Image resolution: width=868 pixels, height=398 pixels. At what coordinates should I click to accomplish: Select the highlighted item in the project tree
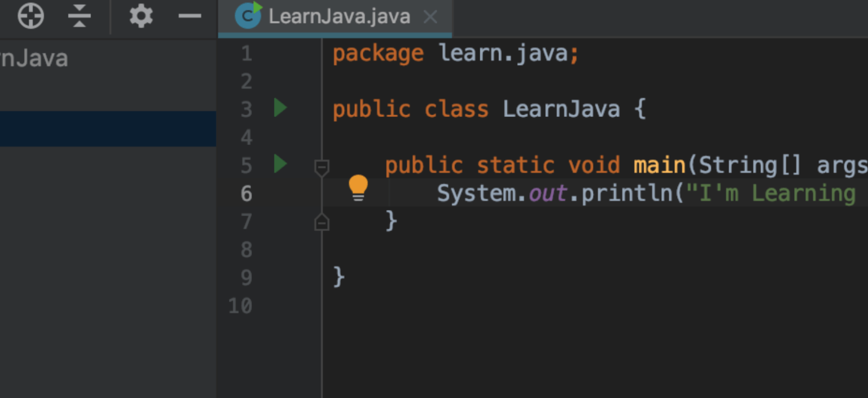tap(107, 129)
